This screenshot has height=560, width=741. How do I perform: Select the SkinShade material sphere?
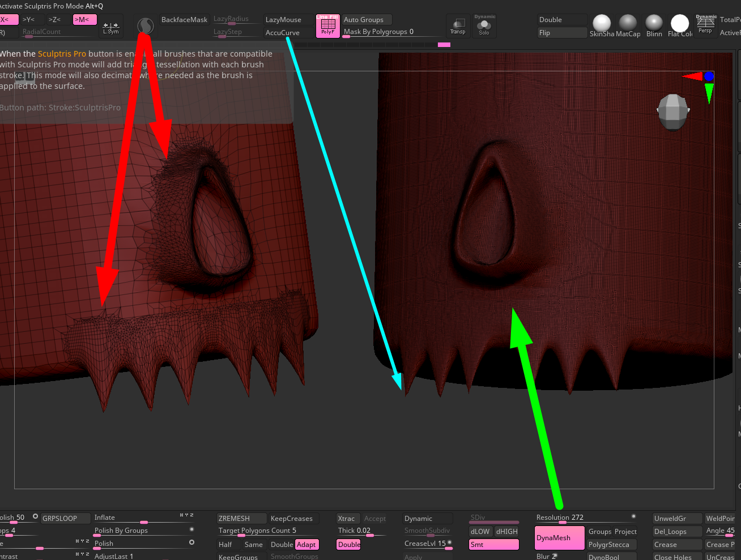(602, 24)
